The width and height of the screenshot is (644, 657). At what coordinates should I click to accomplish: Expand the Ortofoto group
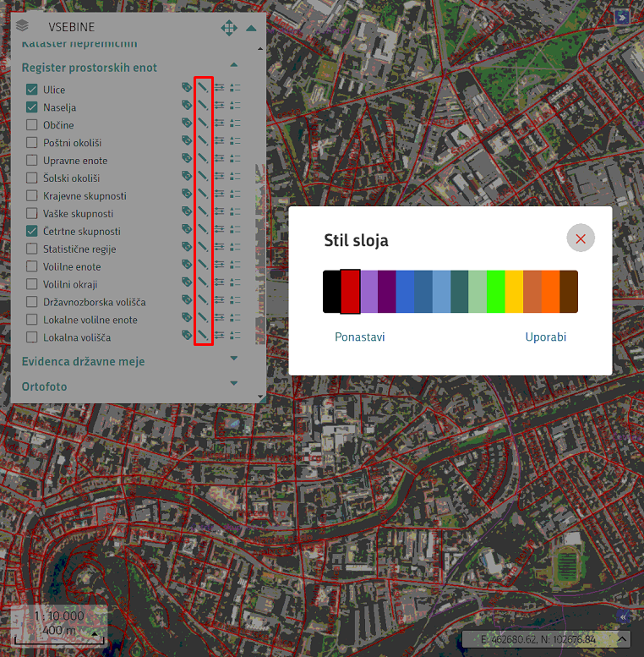click(234, 383)
